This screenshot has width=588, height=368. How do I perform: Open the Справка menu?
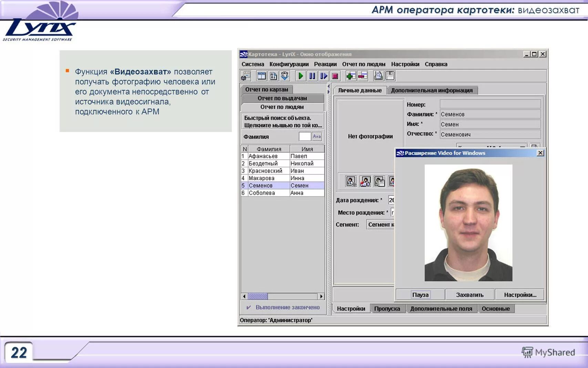(436, 64)
